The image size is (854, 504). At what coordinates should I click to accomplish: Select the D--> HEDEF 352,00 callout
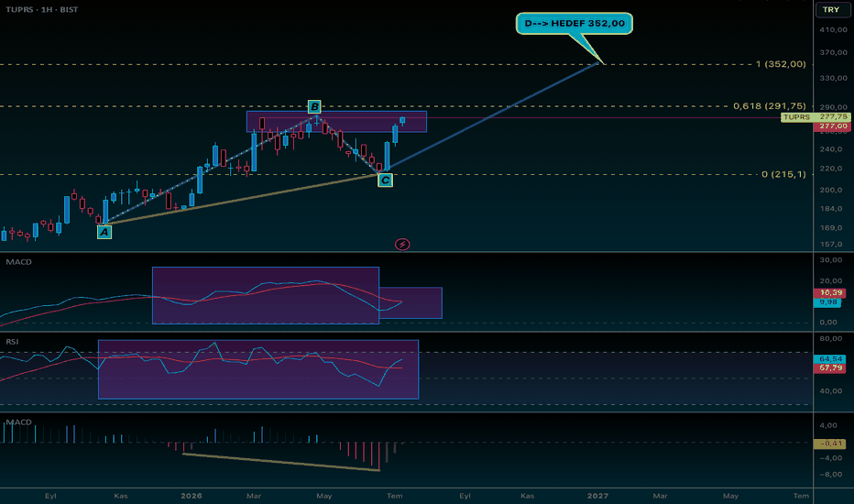tap(574, 24)
